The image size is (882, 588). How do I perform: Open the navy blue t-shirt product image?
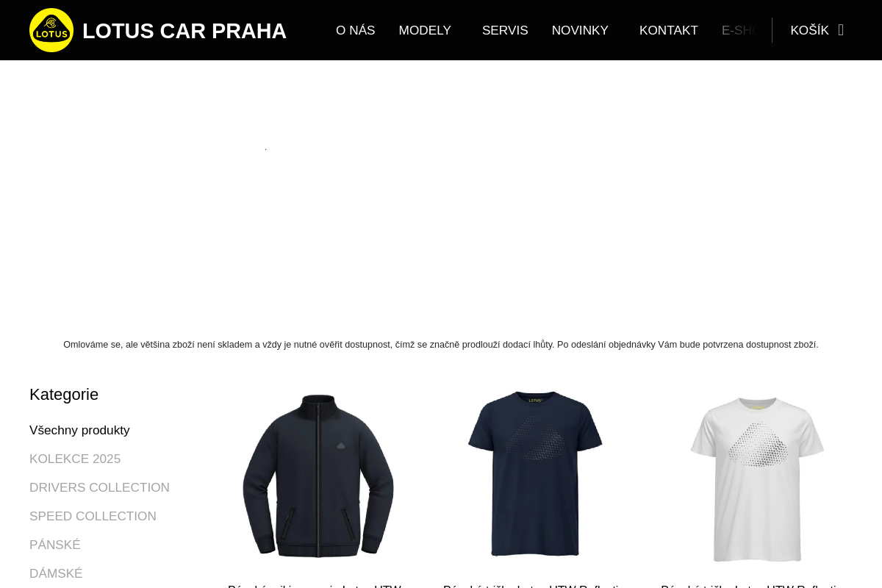(535, 474)
